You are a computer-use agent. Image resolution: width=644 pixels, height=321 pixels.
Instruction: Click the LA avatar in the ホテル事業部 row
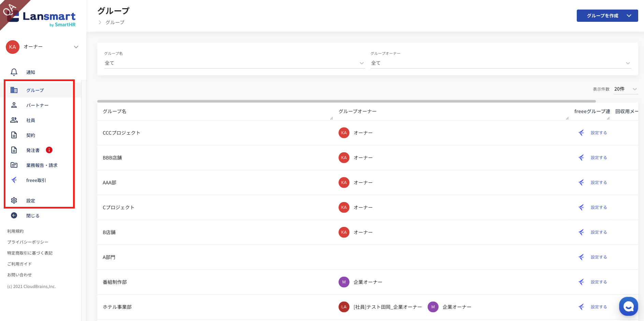(344, 307)
